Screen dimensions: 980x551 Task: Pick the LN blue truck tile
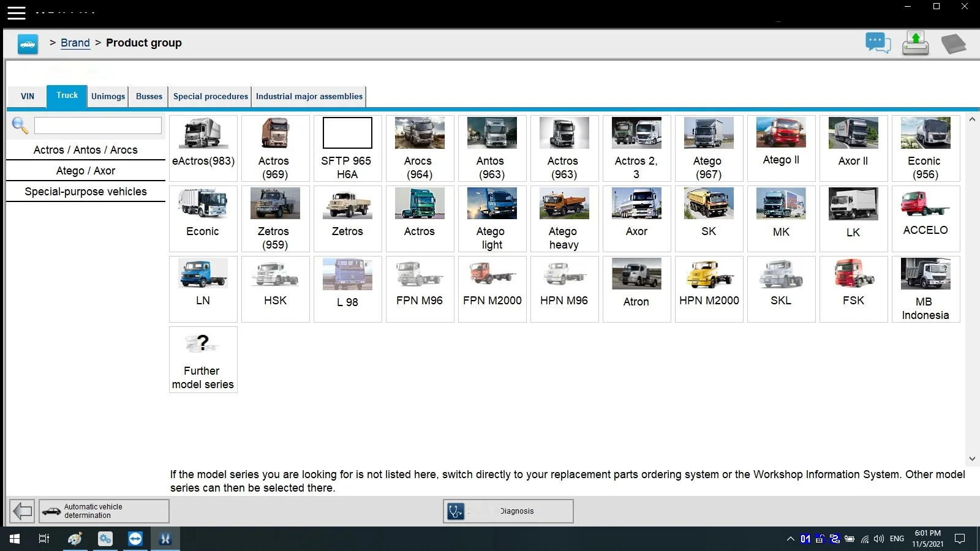click(203, 289)
